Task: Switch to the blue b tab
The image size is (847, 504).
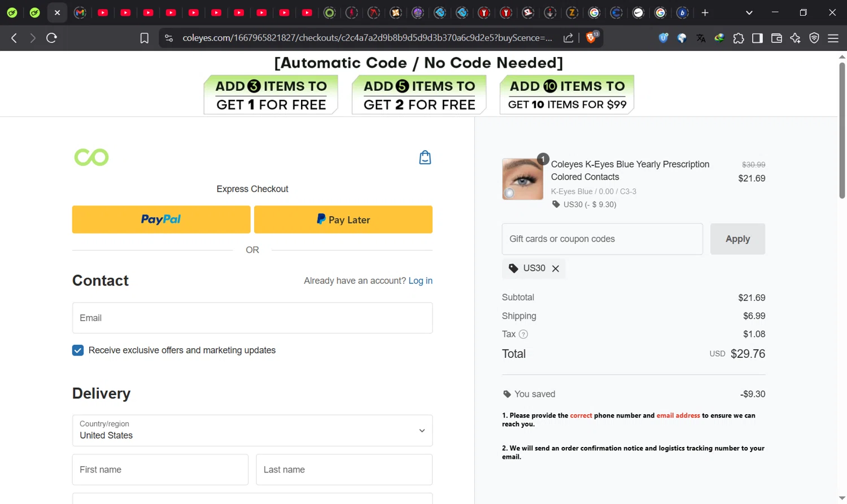Action: pos(683,12)
